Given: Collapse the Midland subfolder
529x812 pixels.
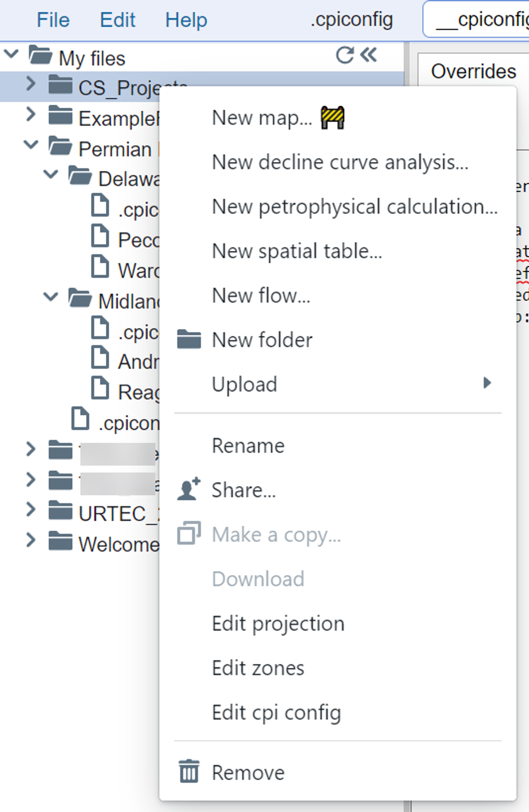Looking at the screenshot, I should tap(50, 297).
